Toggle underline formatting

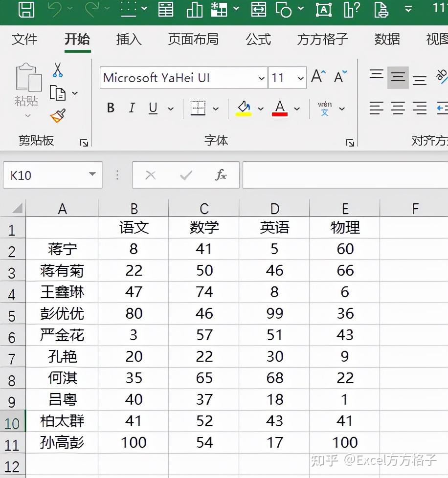tap(152, 108)
